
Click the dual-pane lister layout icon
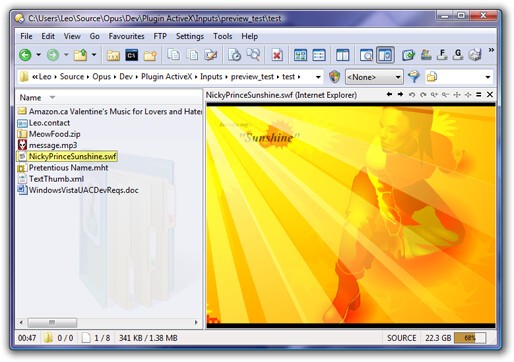coord(342,55)
